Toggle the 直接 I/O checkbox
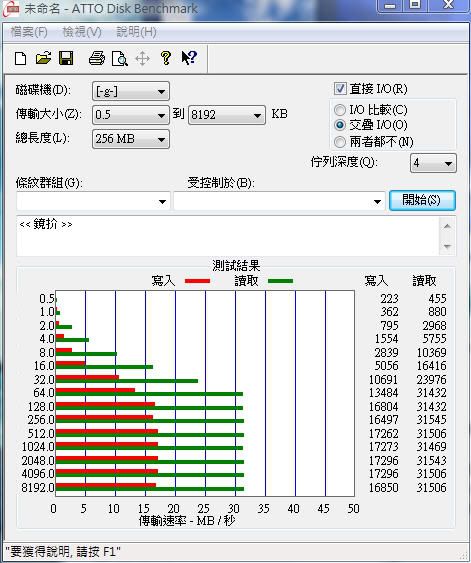The height and width of the screenshot is (563, 471). [x=340, y=88]
